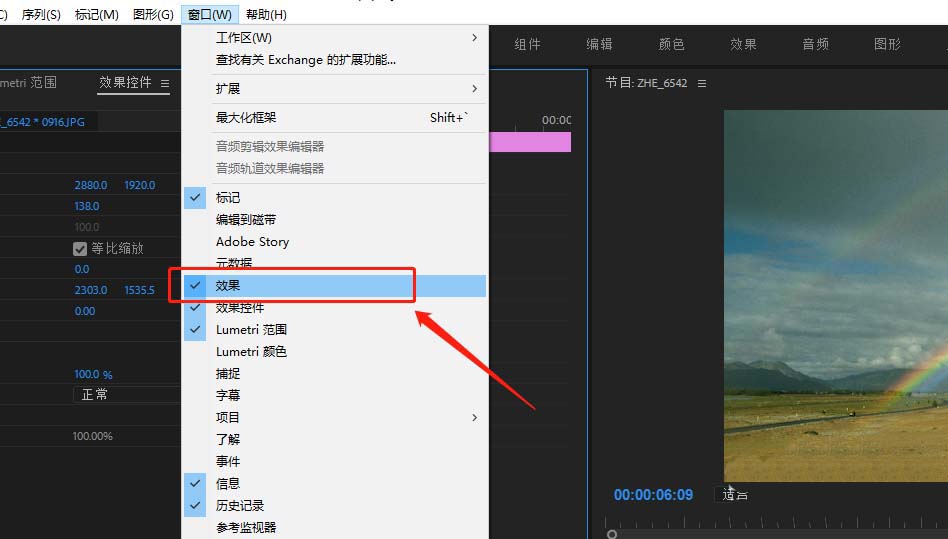Viewport: 948px width, 539px height.
Task: Select the 效果控件 panel tab
Action: tap(125, 82)
